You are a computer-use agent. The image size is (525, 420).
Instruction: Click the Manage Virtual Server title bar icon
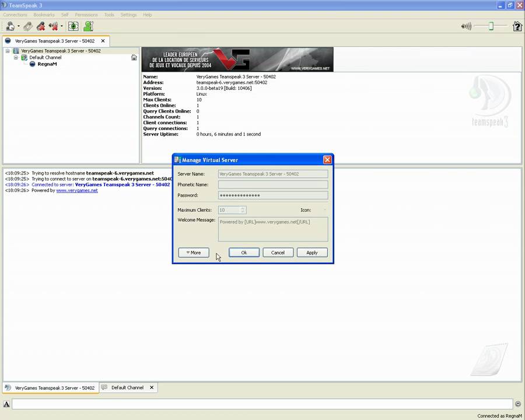177,160
